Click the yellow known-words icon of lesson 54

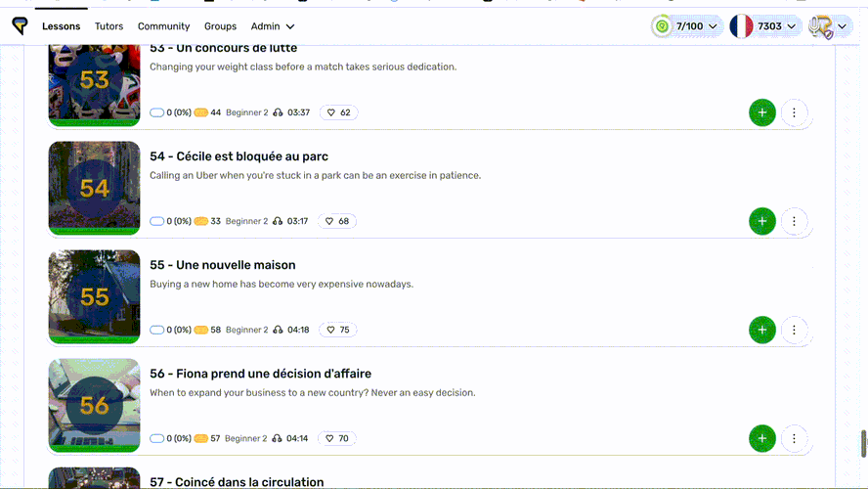[201, 221]
